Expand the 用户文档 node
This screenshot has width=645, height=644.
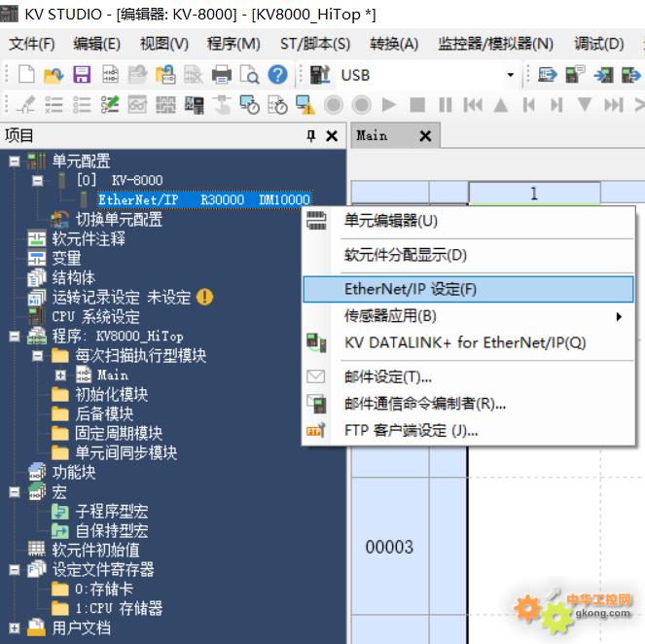click(15, 628)
